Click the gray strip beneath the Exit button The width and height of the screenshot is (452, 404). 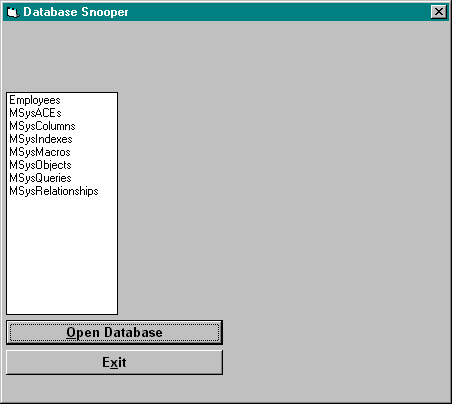(x=226, y=388)
